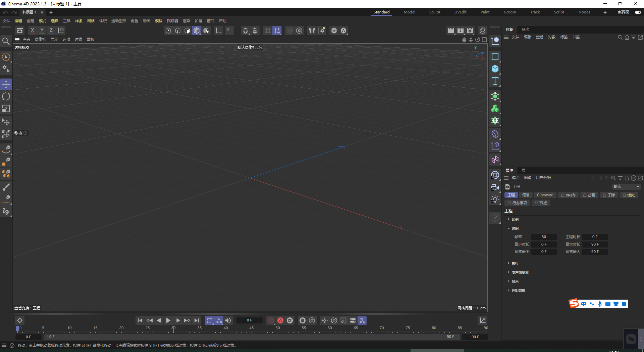Toggle the X axis lock
The width and height of the screenshot is (644, 352).
(x=33, y=31)
